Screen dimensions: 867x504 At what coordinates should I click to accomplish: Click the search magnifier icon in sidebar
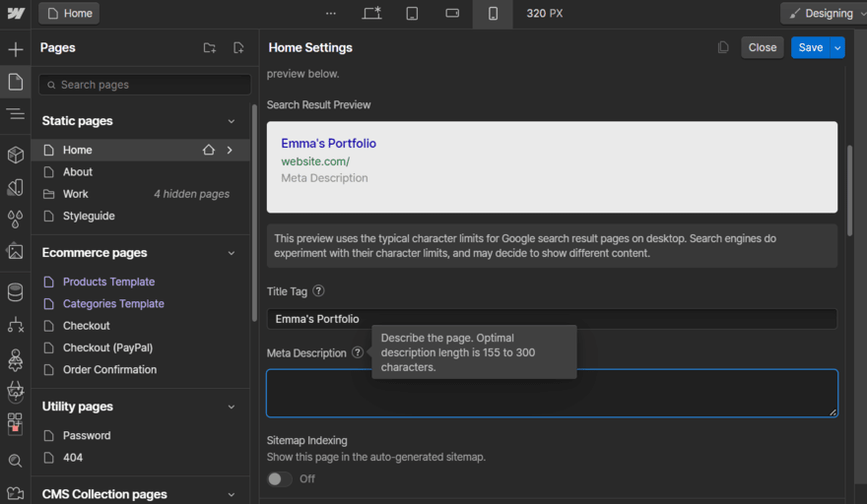[16, 461]
